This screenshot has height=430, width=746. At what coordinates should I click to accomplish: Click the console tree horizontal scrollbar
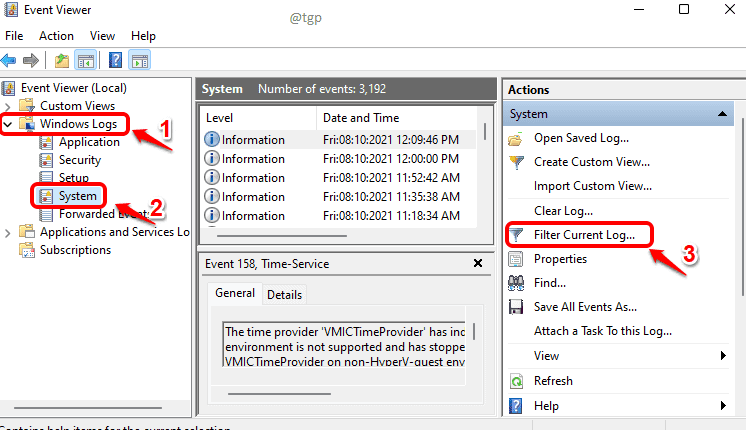pos(88,408)
